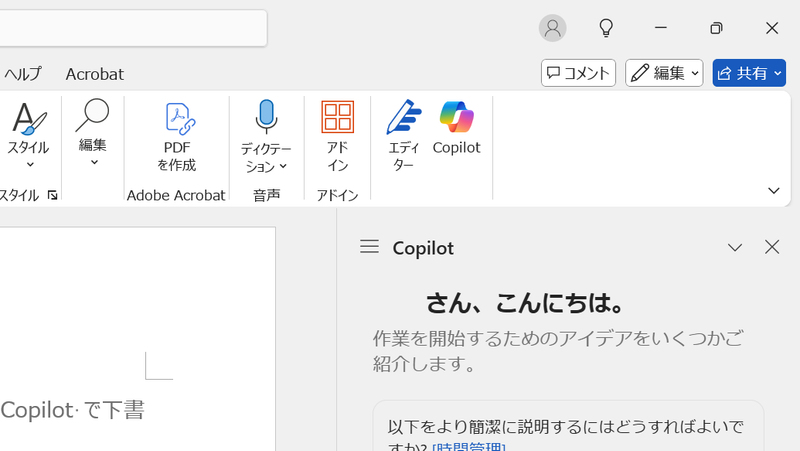
Task: Launch the Editor pen icon
Action: click(x=404, y=117)
